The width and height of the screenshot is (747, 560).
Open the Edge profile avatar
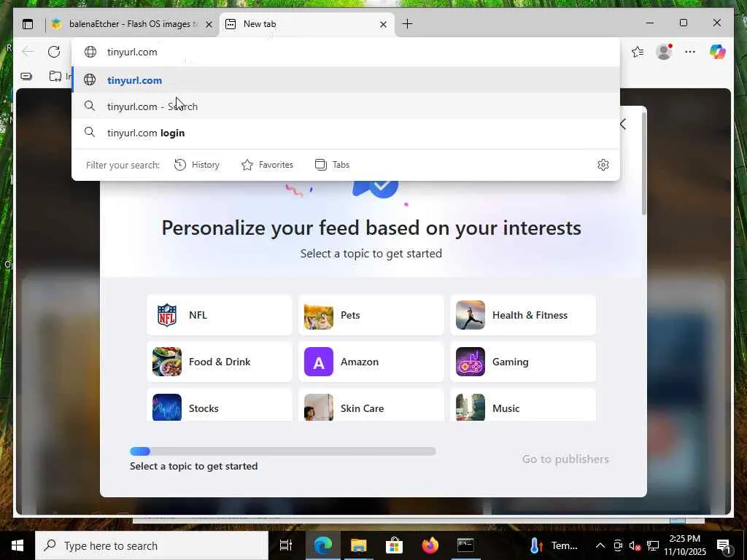click(664, 52)
